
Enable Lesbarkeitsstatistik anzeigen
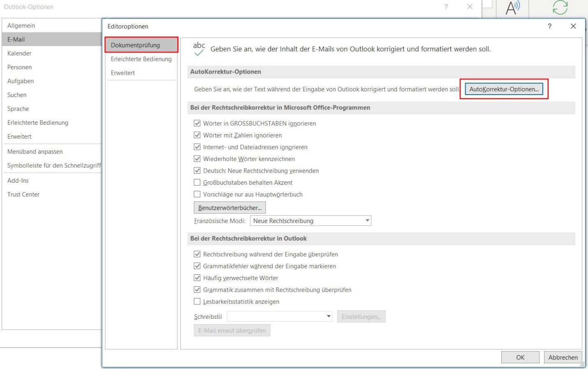[x=197, y=302]
